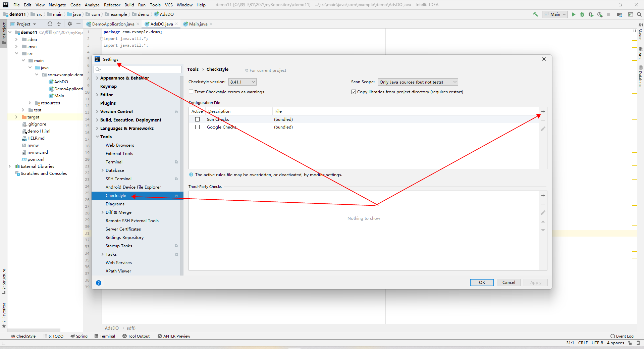
Task: Open the Scan Scope dropdown
Action: pos(418,82)
